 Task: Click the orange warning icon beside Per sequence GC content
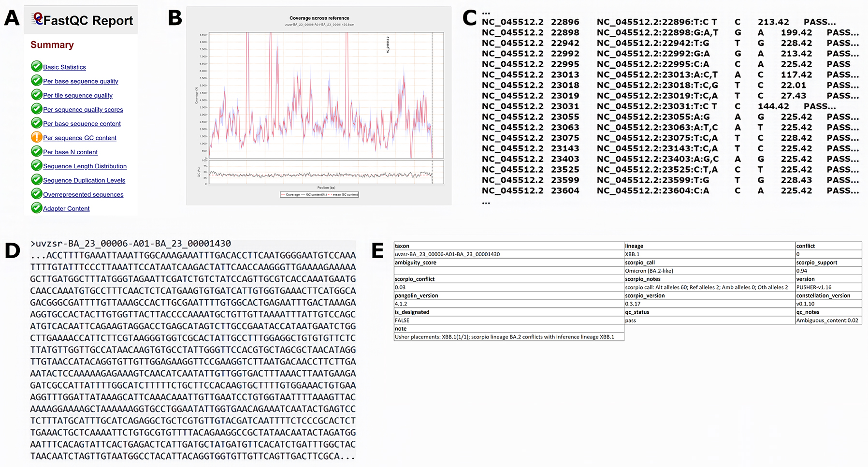(37, 138)
